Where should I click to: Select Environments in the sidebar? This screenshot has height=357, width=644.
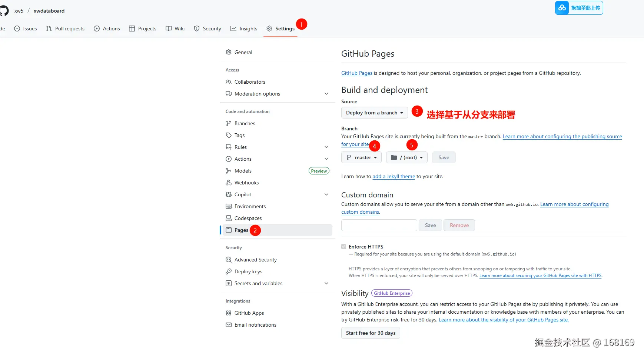coord(278,206)
